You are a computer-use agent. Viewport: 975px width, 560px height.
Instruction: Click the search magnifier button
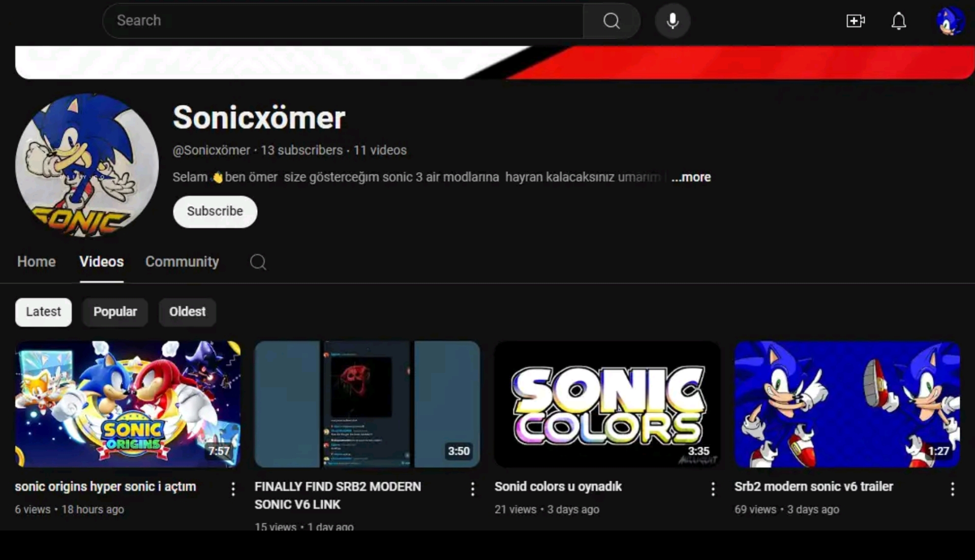point(611,21)
